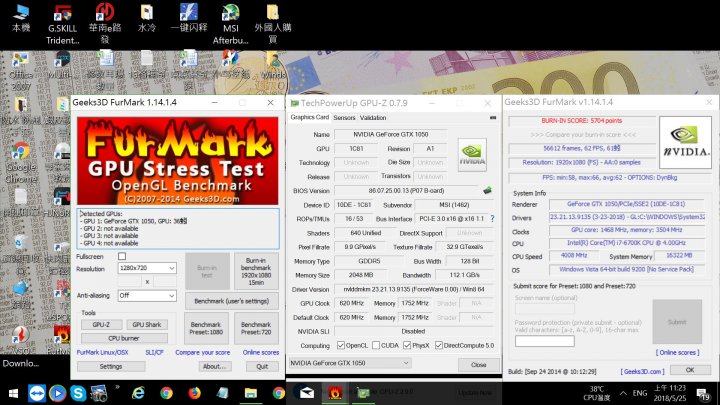Switch to the Graphics Card tab
Image resolution: width=720 pixels, height=405 pixels.
(x=310, y=118)
